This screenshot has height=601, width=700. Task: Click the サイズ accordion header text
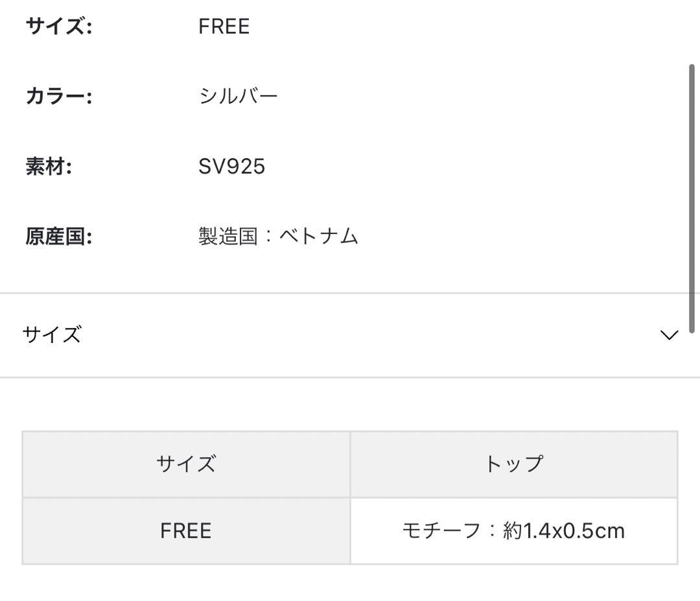[52, 335]
